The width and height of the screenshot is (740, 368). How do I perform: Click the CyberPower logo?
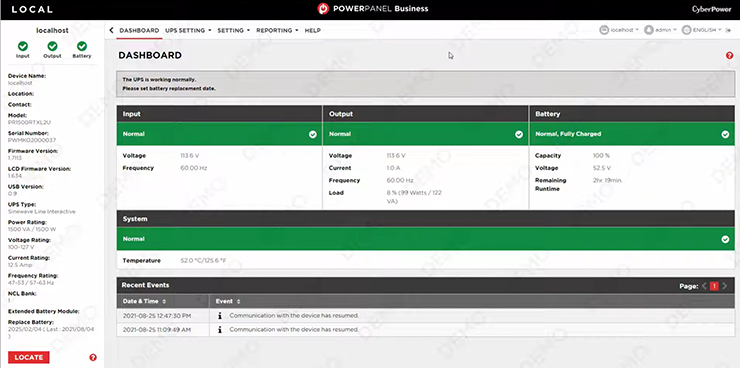coord(711,9)
